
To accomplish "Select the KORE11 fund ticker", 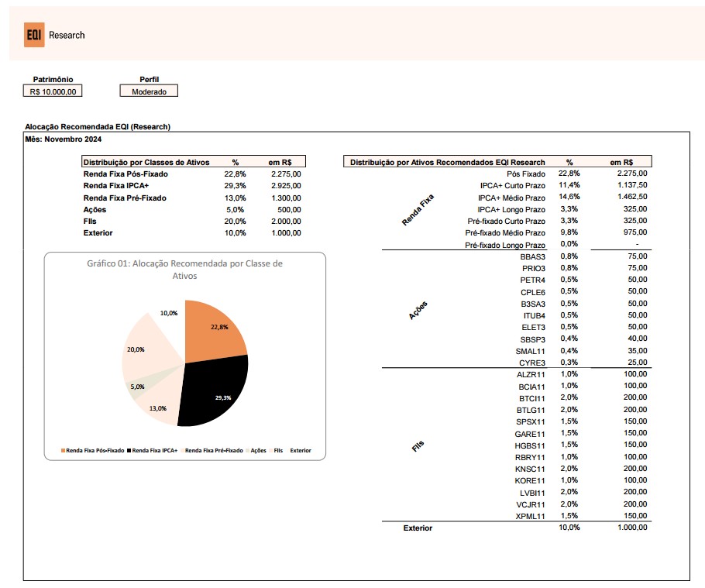I will 530,480.
